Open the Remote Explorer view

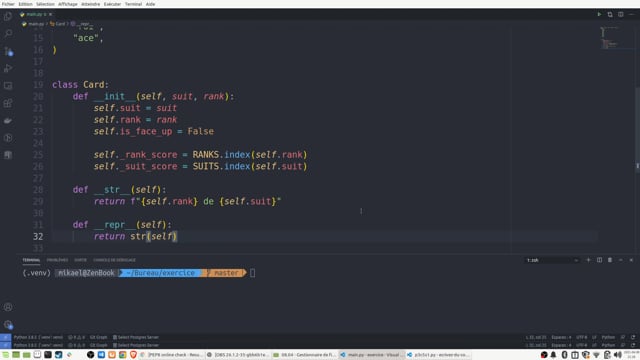pos(8,86)
